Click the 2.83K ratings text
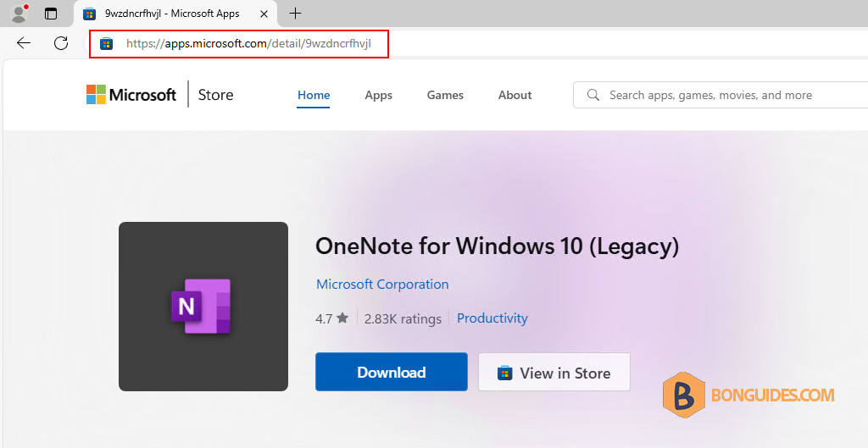The image size is (868, 448). pos(403,318)
